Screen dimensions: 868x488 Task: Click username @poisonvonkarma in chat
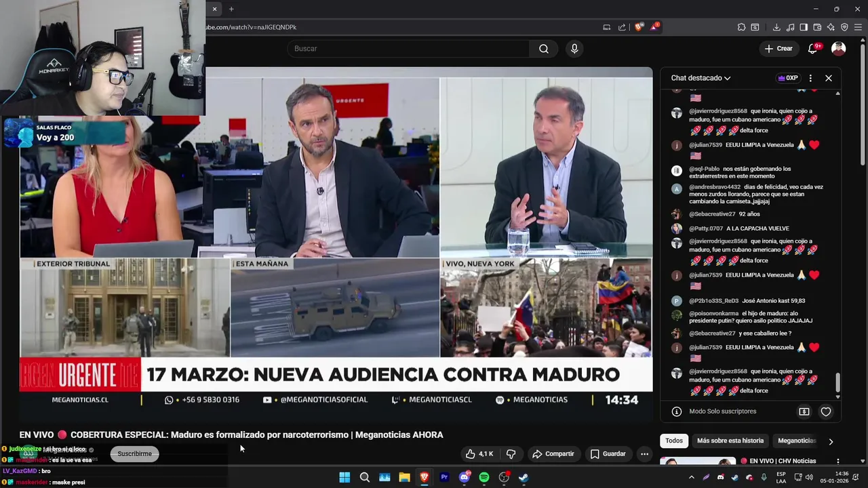coord(715,314)
